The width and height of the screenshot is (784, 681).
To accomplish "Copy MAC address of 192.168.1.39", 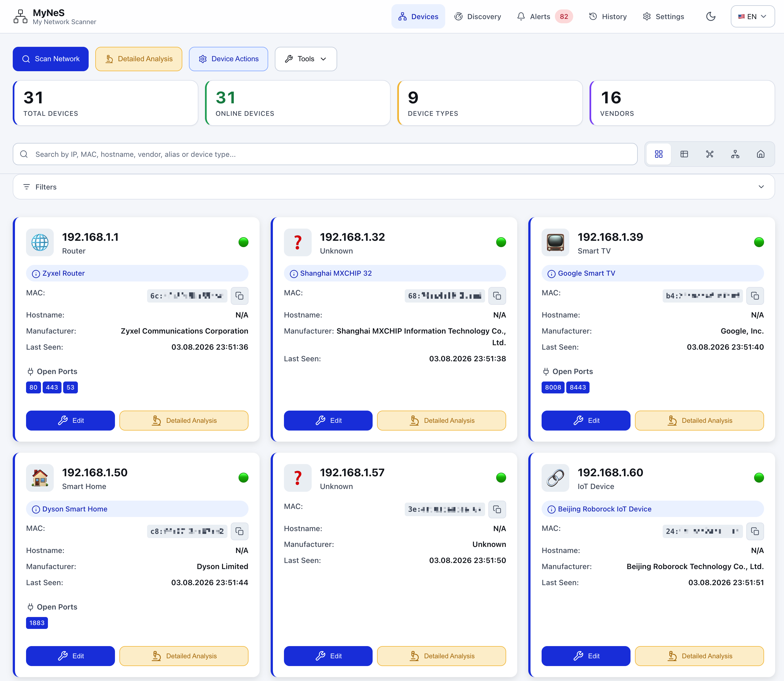I will point(755,296).
